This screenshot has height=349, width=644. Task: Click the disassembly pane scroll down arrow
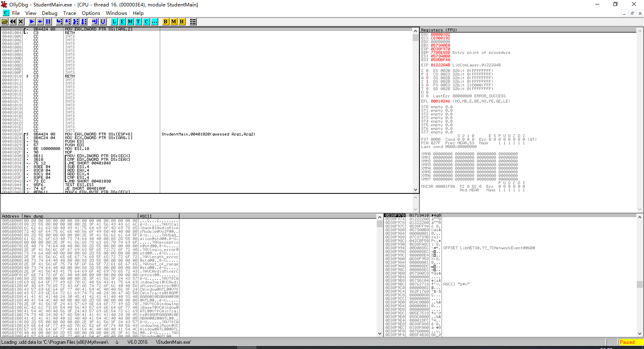click(416, 190)
